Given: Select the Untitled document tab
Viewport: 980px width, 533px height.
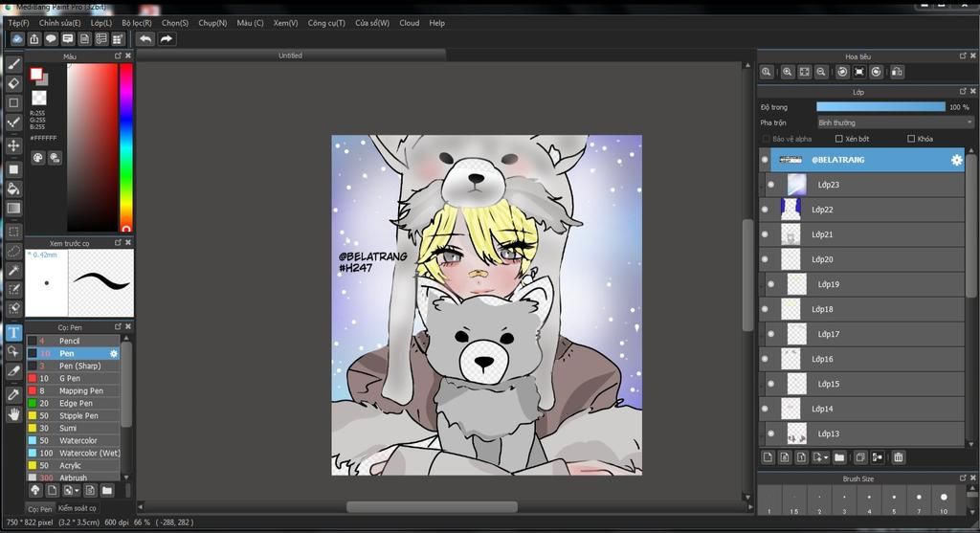Looking at the screenshot, I should 290,56.
